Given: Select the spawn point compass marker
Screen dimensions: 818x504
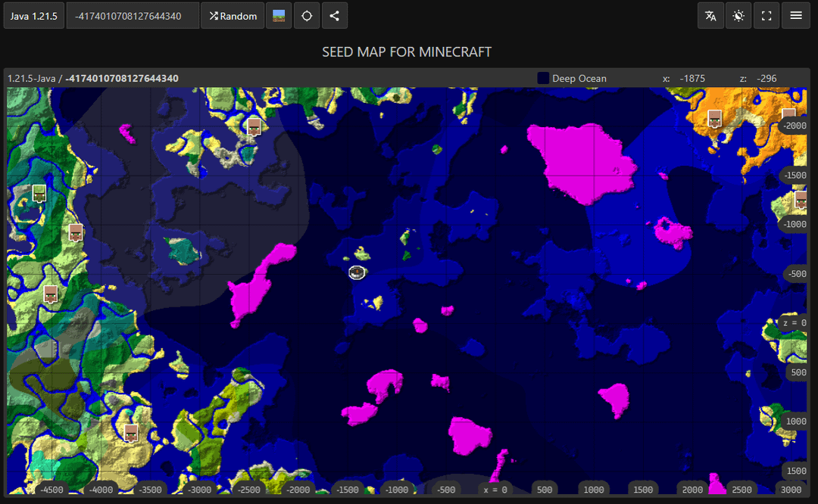Looking at the screenshot, I should pyautogui.click(x=357, y=272).
